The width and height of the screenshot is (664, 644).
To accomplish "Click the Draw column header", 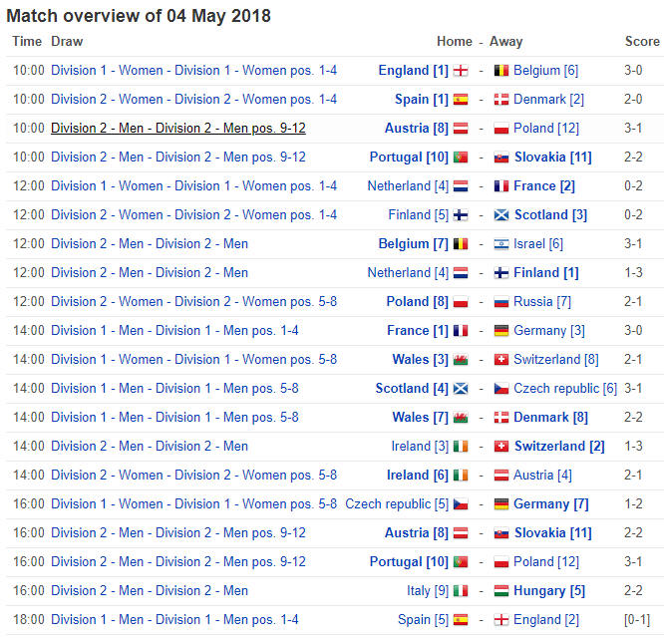I will click(67, 42).
